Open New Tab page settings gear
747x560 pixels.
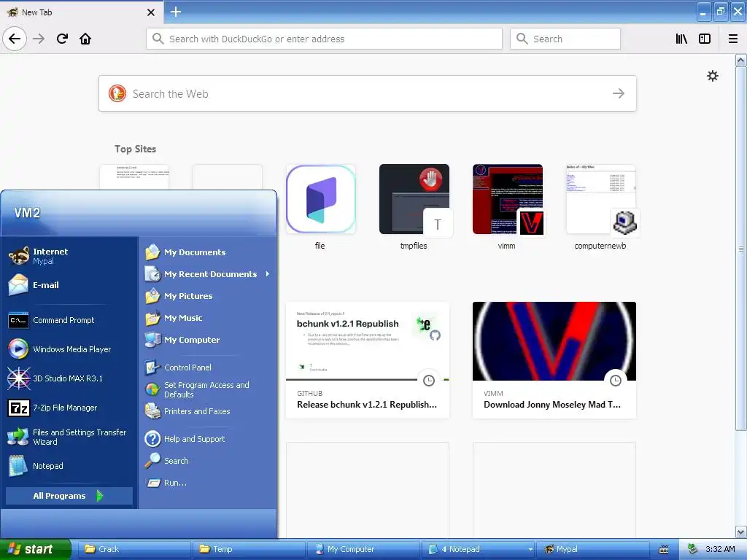[x=713, y=76]
